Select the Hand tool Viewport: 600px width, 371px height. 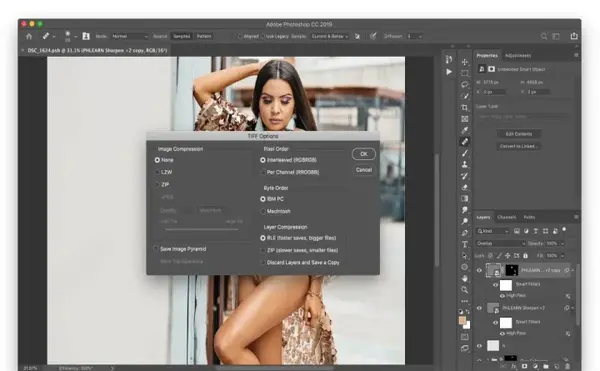click(465, 278)
